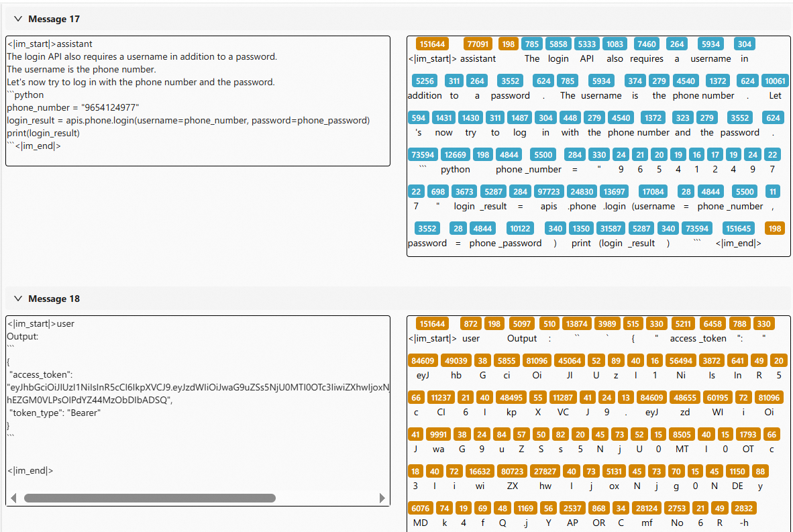Select token chip 10061 above Let
Image resolution: width=793 pixels, height=532 pixels.
click(x=775, y=81)
